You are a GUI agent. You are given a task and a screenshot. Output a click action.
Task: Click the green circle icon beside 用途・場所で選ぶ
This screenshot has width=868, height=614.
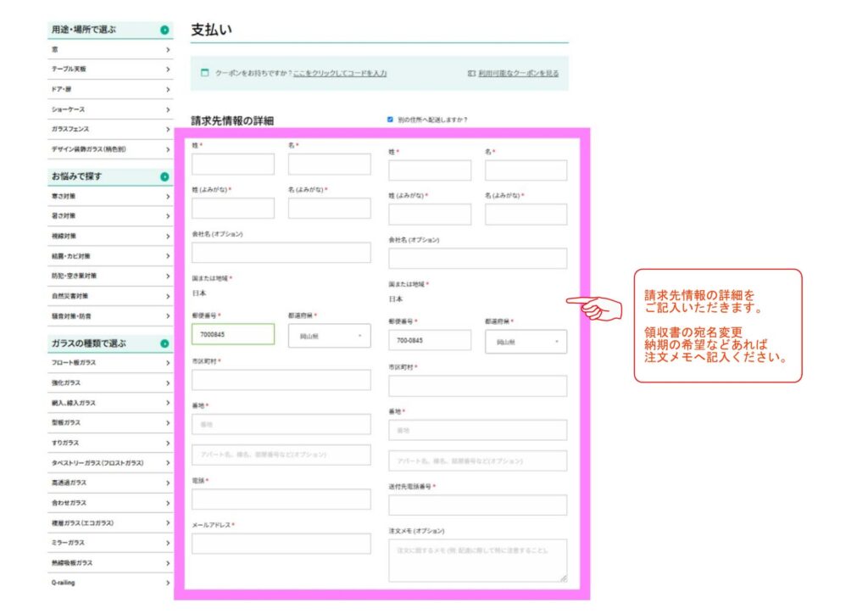[x=164, y=31]
